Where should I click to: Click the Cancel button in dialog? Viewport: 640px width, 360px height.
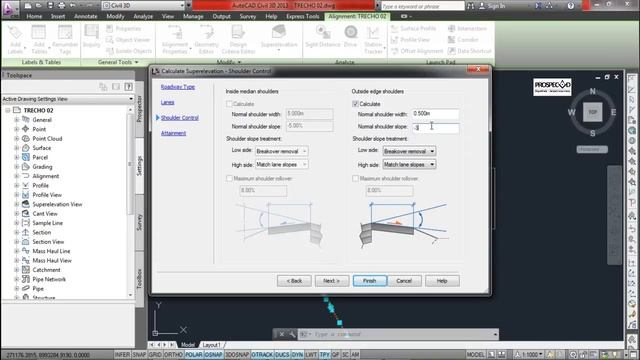pos(404,281)
